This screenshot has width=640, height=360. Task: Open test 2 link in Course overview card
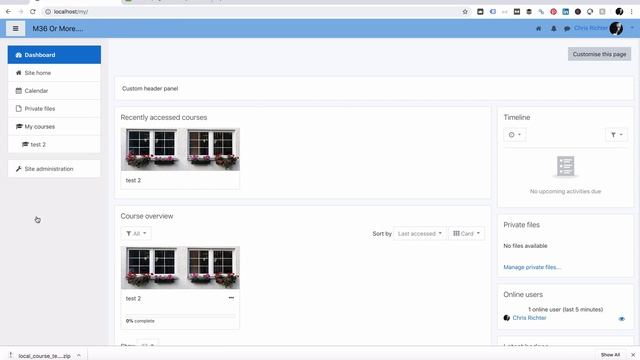click(133, 298)
